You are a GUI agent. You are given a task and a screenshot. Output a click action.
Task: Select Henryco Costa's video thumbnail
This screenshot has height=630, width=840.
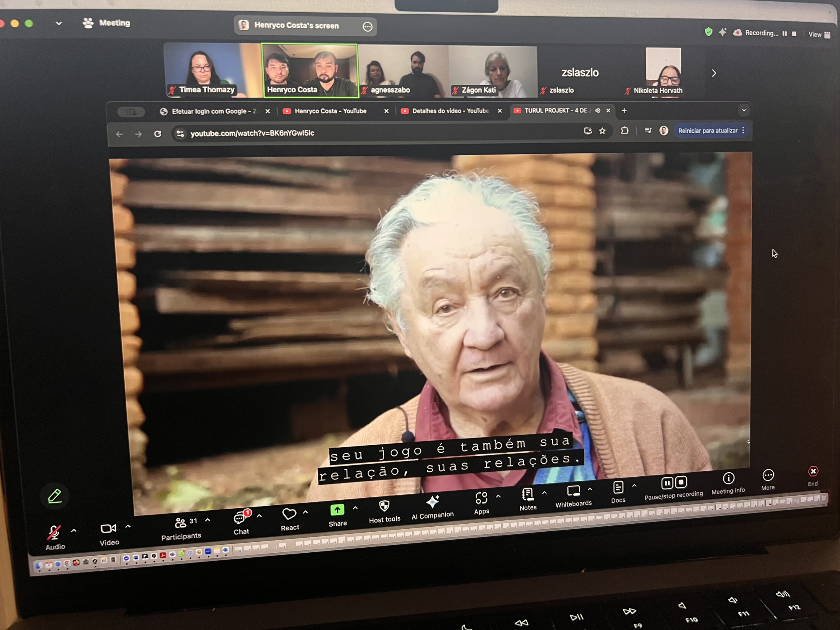310,71
